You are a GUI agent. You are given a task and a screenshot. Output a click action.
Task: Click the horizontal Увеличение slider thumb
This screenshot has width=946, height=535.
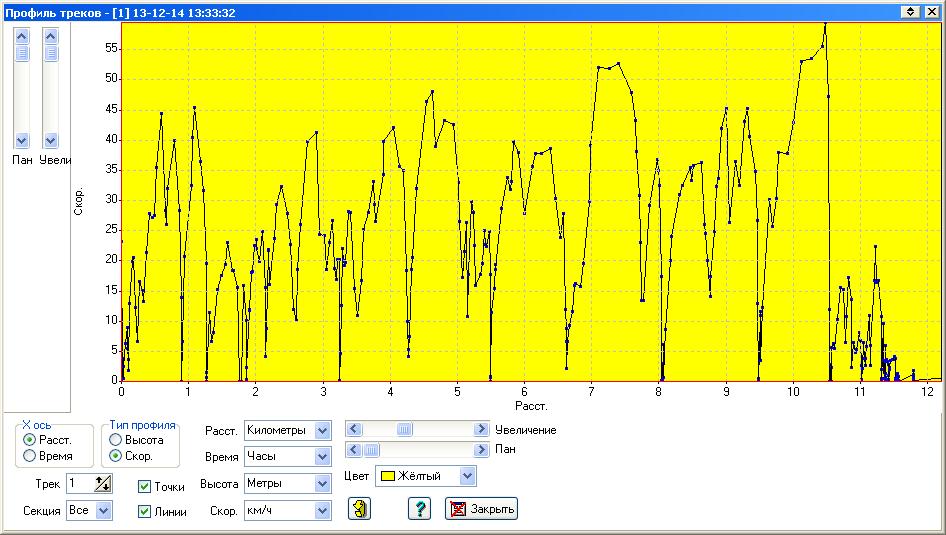(404, 429)
